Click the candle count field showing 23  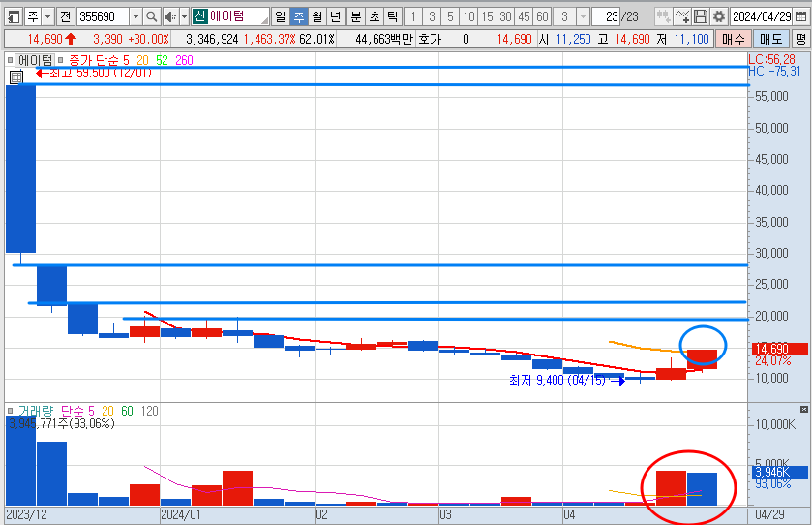click(616, 17)
